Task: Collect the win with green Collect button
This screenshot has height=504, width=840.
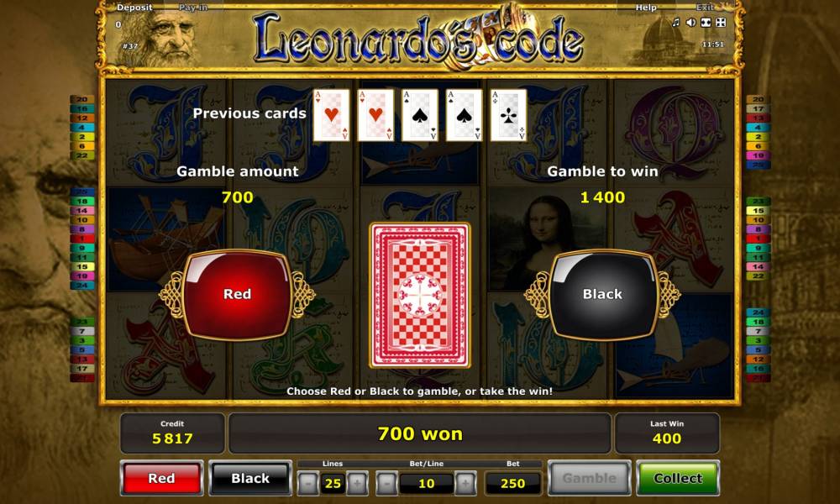Action: point(678,478)
